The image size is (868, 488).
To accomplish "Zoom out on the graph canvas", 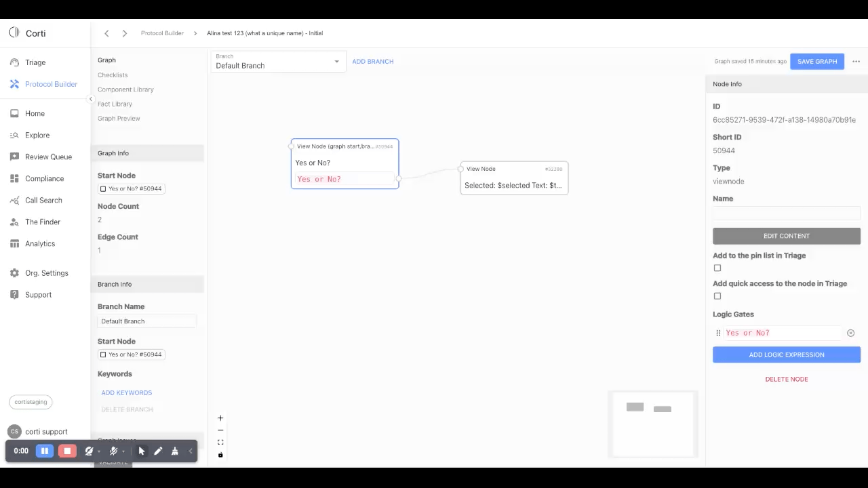I will 220,430.
